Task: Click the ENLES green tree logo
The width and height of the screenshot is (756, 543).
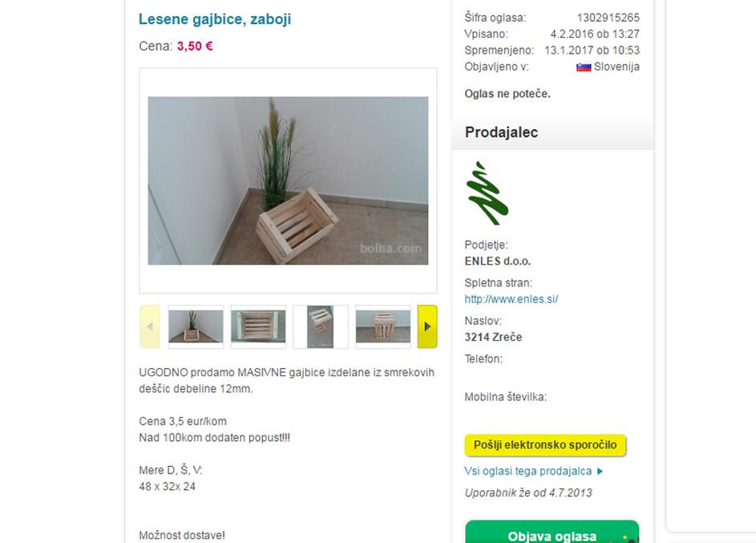Action: [x=487, y=193]
